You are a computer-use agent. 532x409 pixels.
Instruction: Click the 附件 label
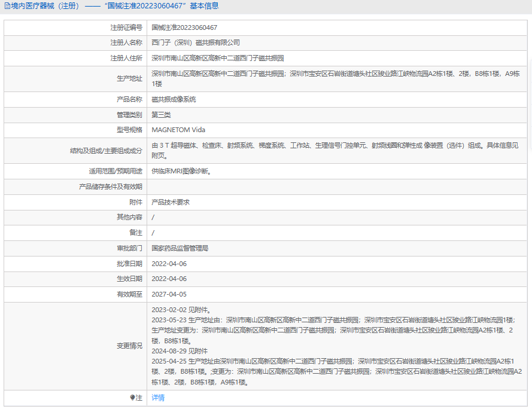click(136, 202)
